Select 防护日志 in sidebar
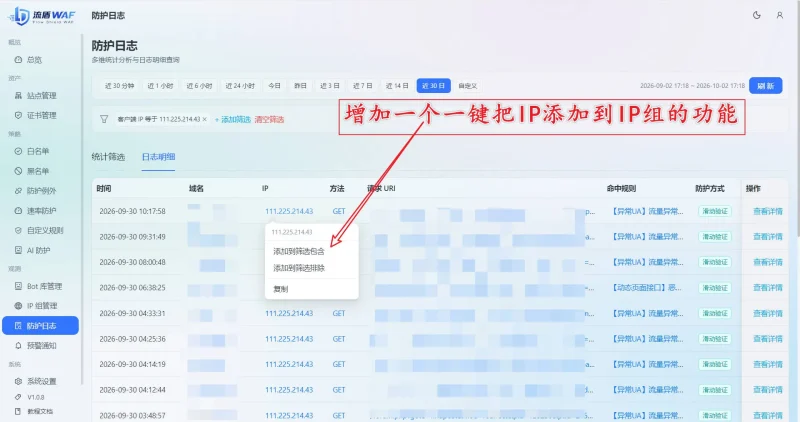The width and height of the screenshot is (800, 422). (x=40, y=326)
